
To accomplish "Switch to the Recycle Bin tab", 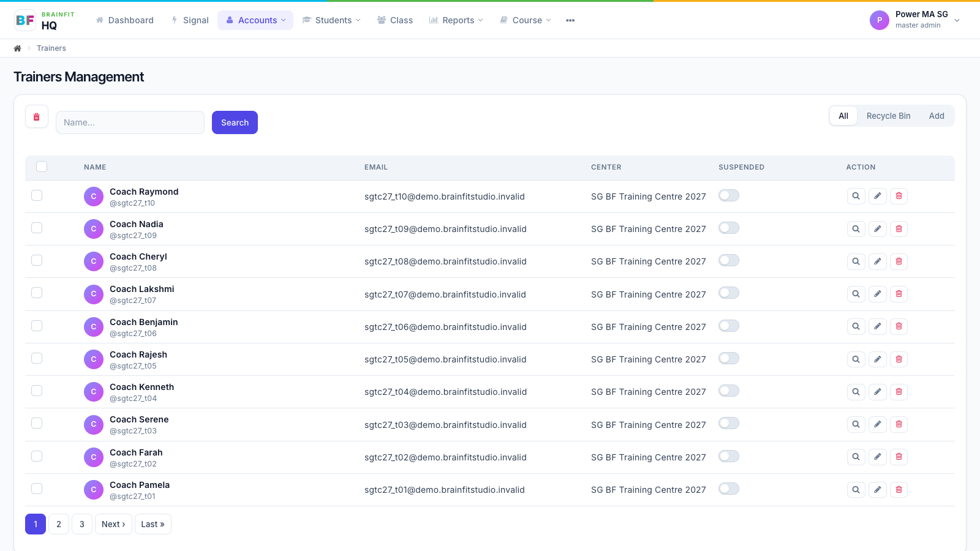I will [x=888, y=116].
